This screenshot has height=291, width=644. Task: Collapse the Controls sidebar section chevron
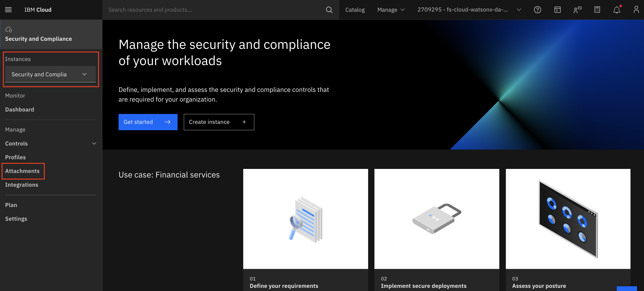tap(94, 143)
